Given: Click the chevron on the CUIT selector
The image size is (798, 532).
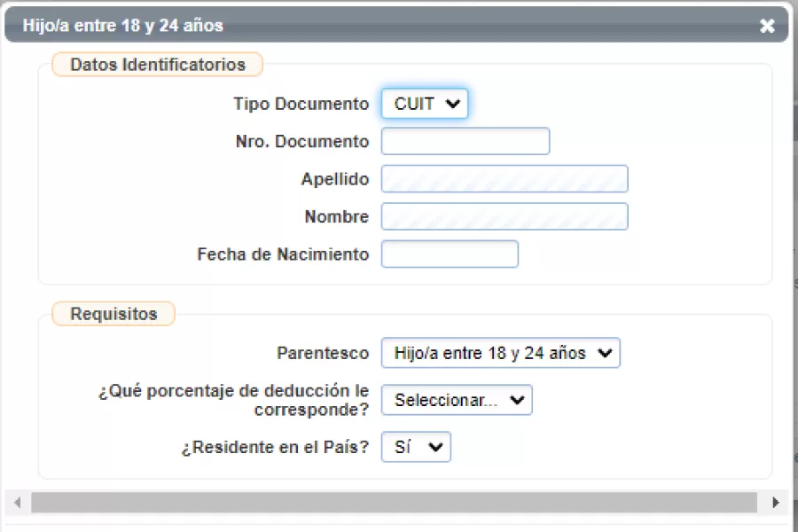Looking at the screenshot, I should (453, 103).
